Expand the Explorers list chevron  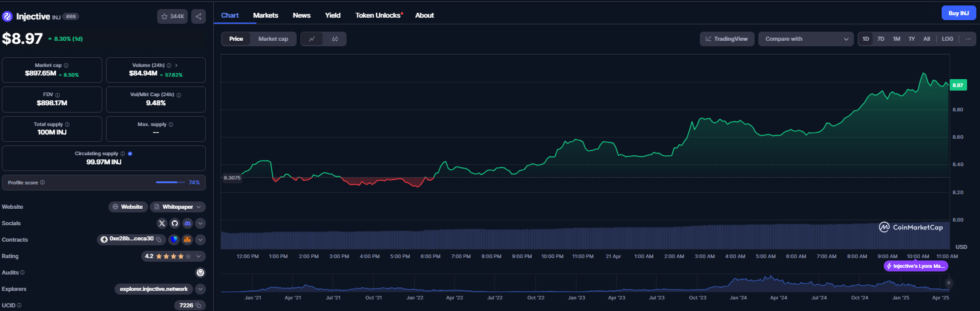(200, 289)
